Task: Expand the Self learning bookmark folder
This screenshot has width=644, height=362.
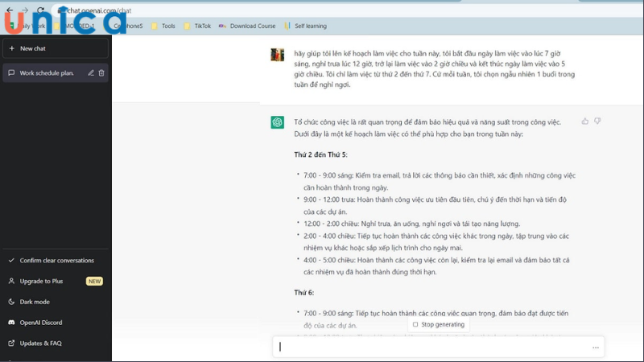Action: point(310,26)
